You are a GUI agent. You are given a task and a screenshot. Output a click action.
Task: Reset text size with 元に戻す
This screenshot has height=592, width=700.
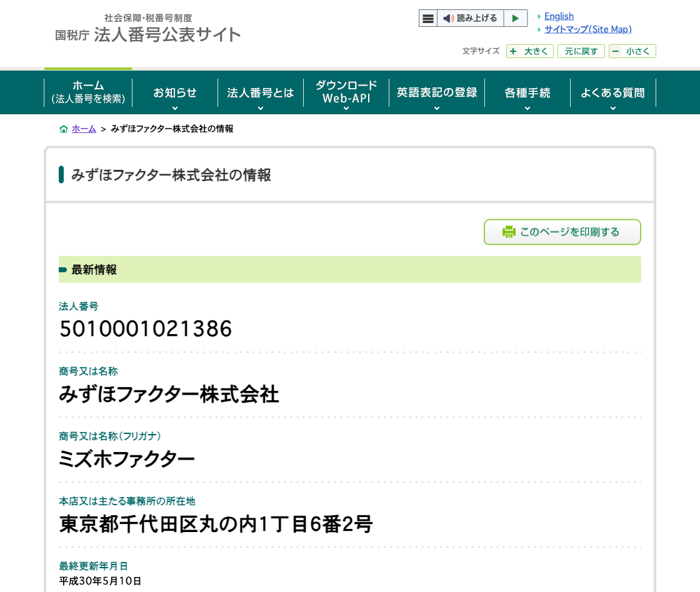(x=581, y=51)
